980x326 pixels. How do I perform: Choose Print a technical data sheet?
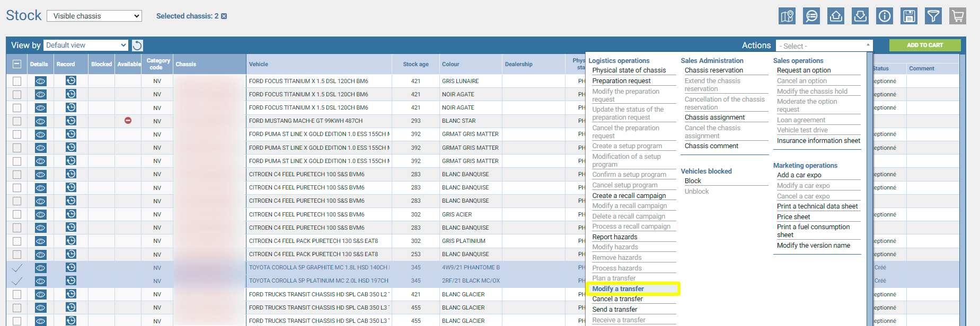click(x=817, y=206)
